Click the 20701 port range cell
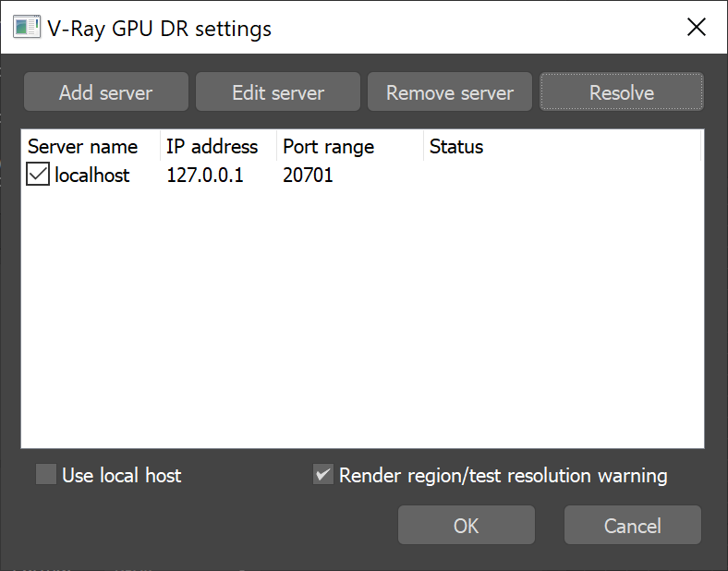Screen dimensions: 728x571 point(308,175)
